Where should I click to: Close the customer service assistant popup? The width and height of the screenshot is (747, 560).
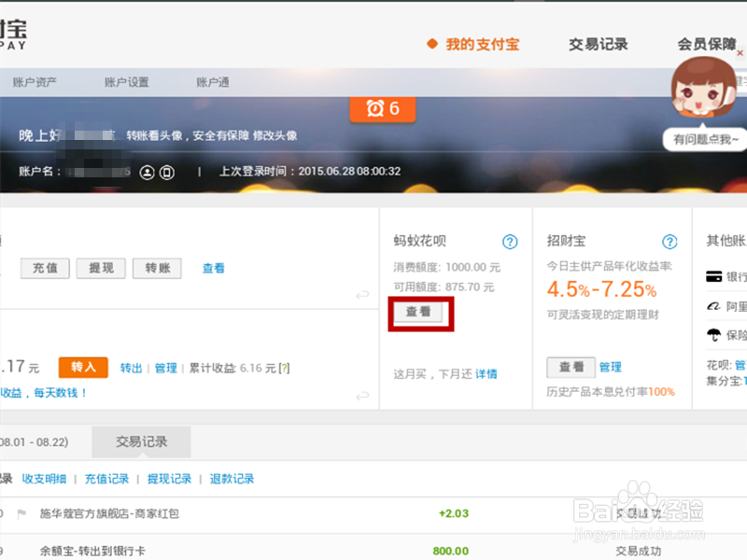[740, 53]
